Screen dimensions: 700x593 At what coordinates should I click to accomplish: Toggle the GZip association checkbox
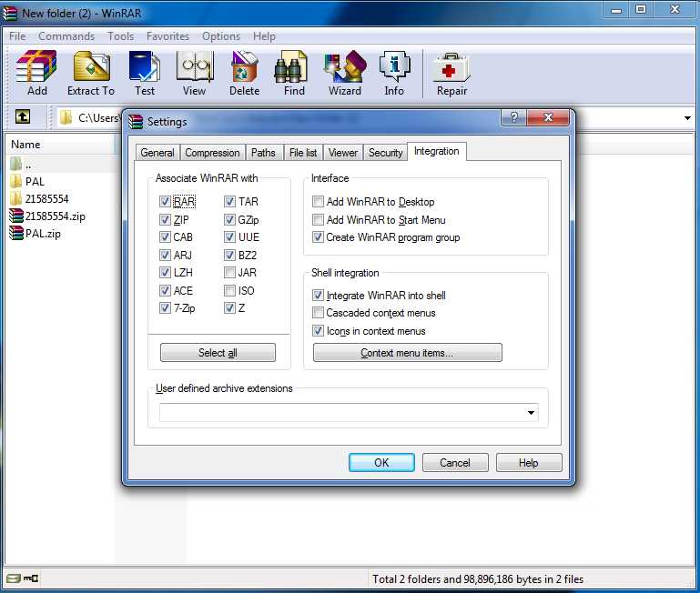pos(229,219)
